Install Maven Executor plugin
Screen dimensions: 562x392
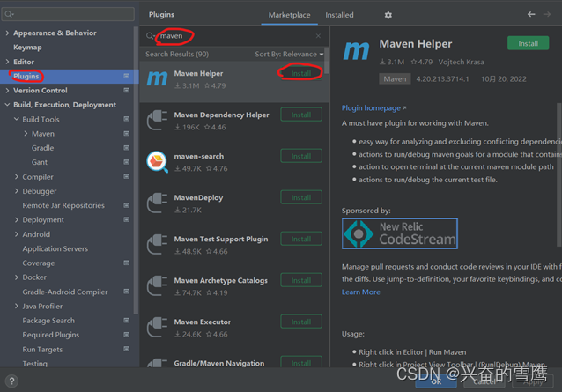[x=301, y=322]
